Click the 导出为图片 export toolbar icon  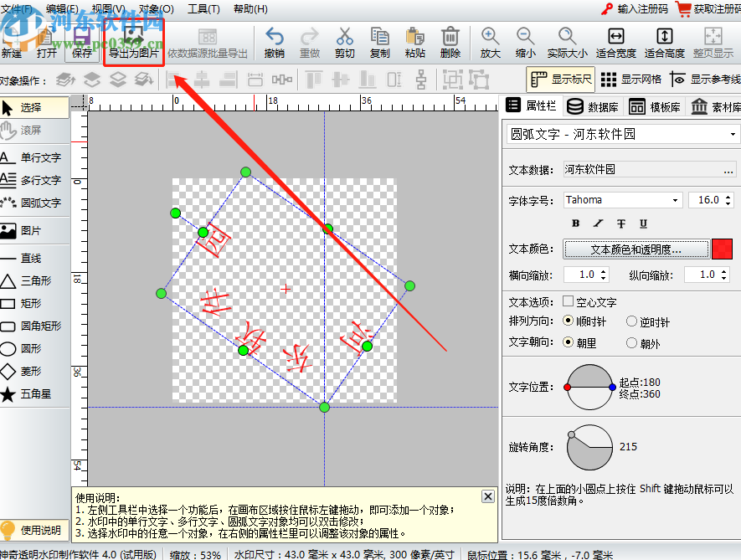(x=133, y=40)
